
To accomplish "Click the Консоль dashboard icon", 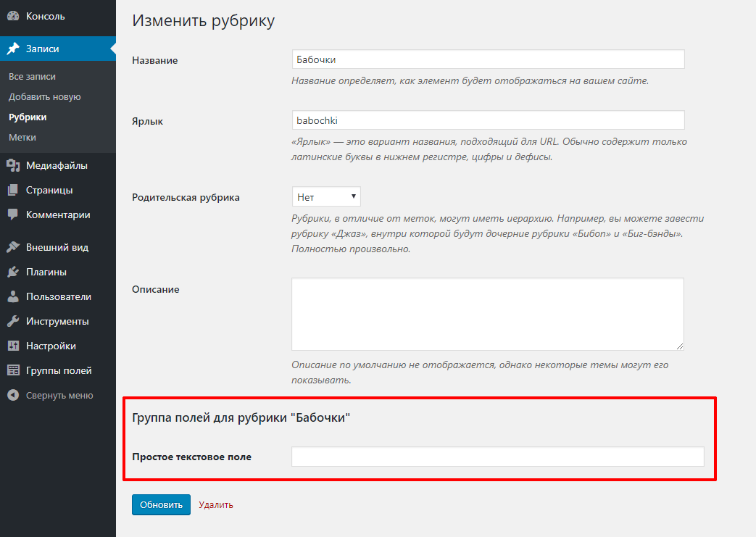I will (x=13, y=16).
